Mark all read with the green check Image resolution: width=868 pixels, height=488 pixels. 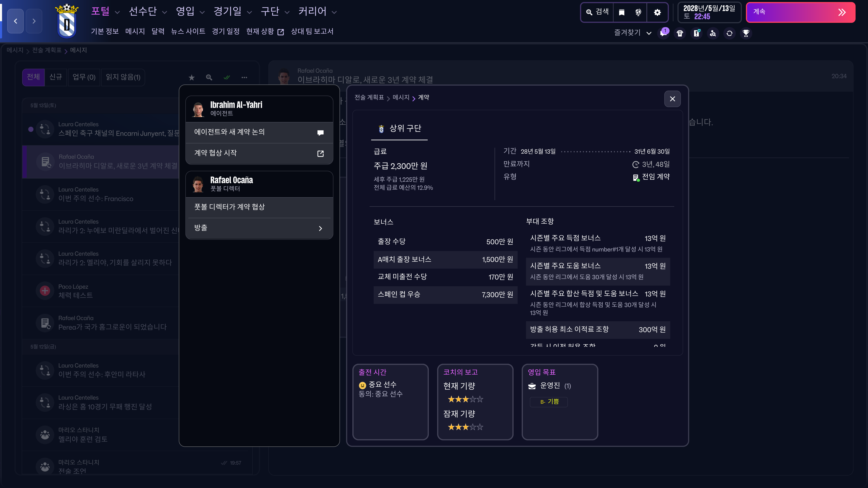(227, 77)
